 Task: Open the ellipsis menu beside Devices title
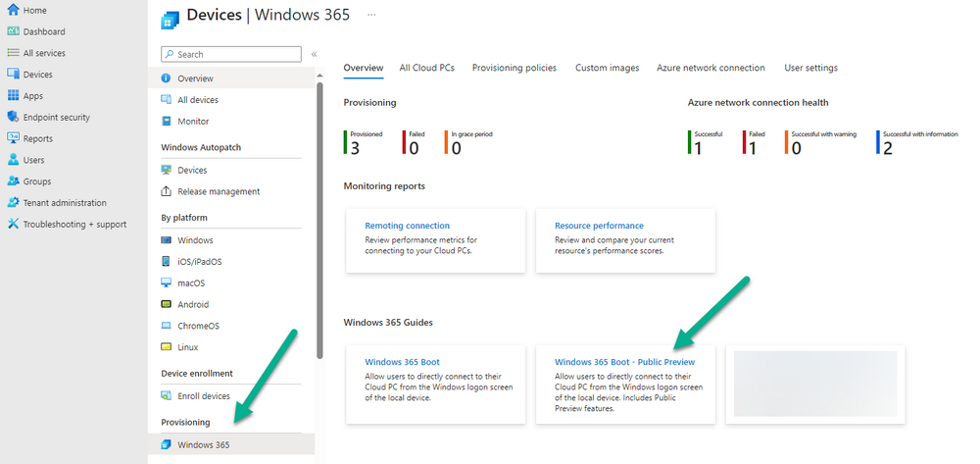pos(371,15)
